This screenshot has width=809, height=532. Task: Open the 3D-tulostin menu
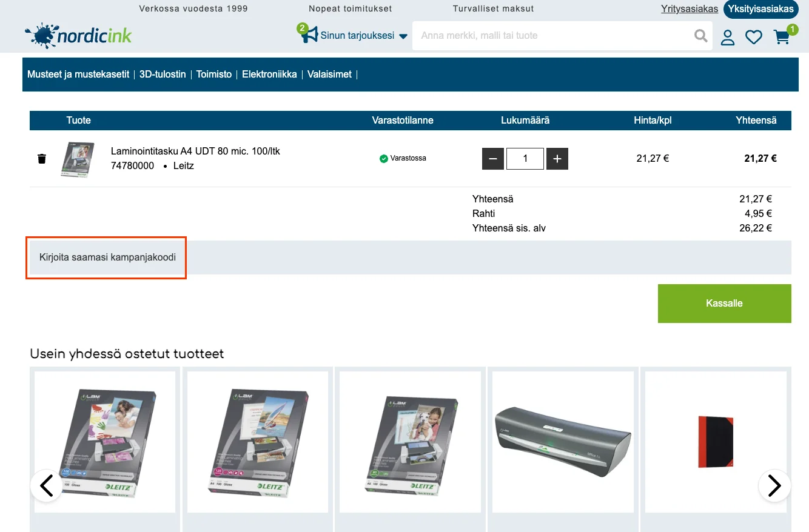[163, 74]
